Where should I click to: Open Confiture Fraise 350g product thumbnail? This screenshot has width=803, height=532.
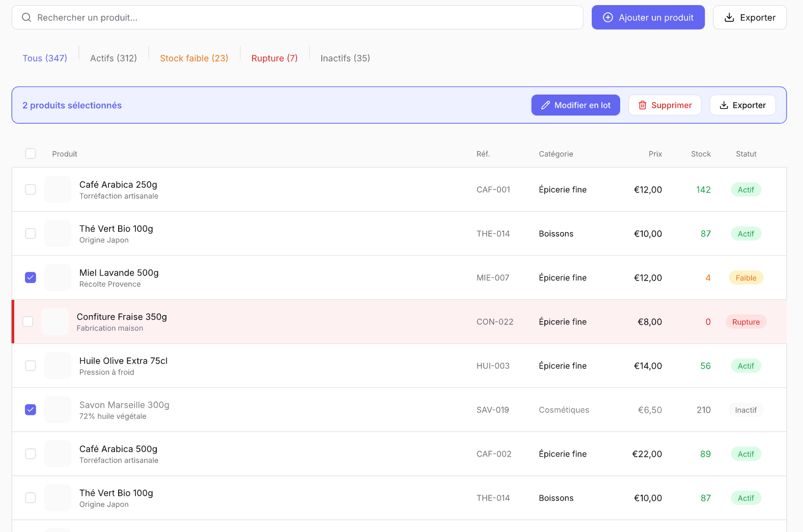pos(55,322)
